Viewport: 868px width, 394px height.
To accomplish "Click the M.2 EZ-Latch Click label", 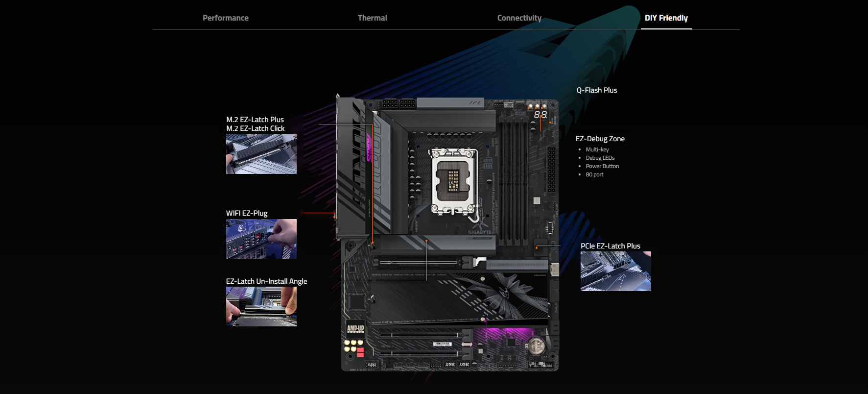I will point(256,128).
